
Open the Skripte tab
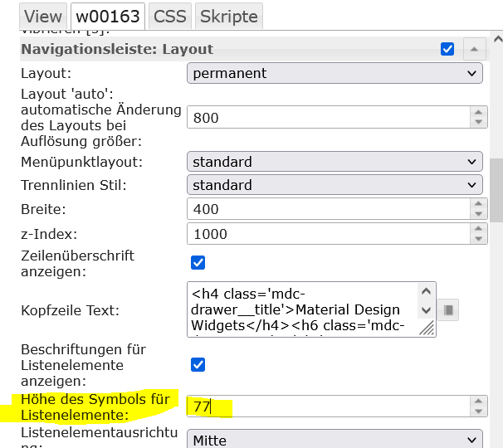click(229, 17)
